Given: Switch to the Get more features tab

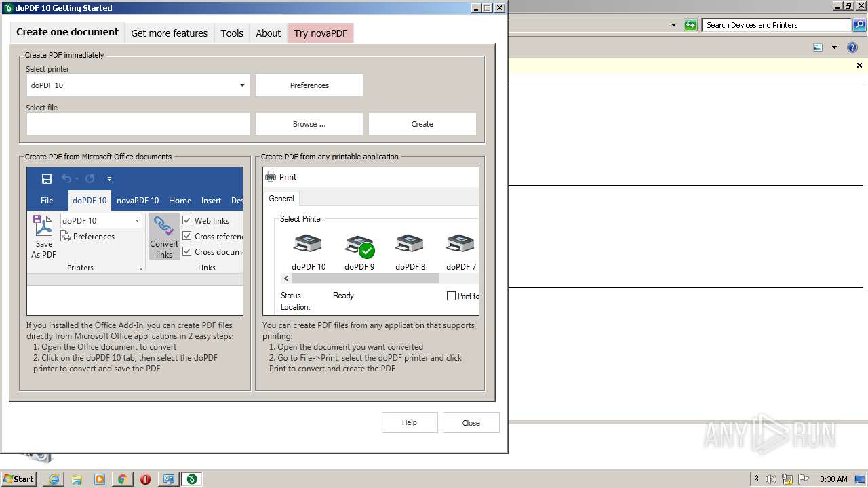Looking at the screenshot, I should [x=170, y=33].
